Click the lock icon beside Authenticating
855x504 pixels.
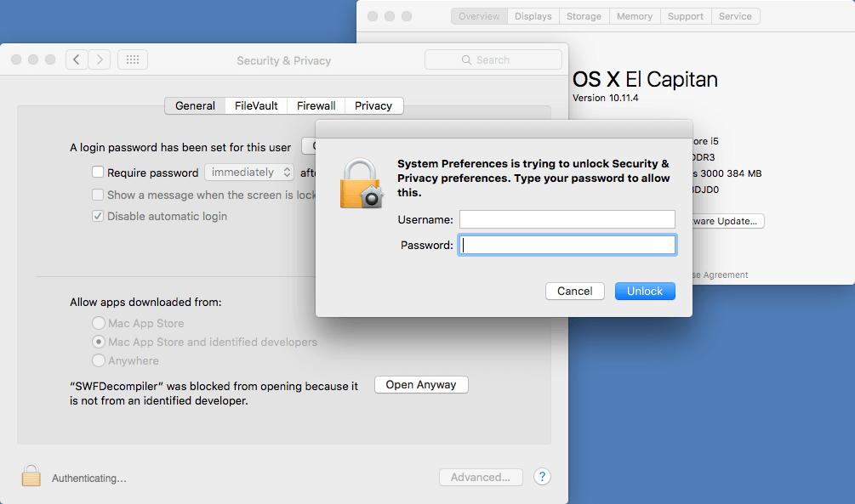(31, 475)
